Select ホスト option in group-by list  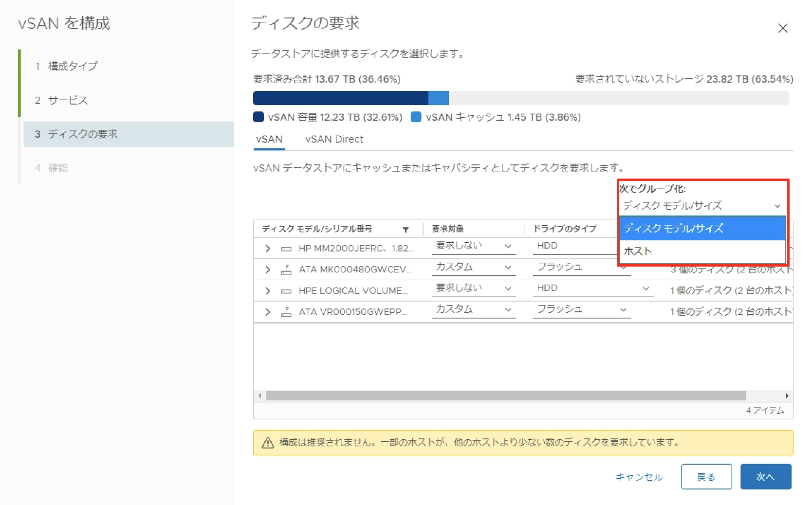702,251
